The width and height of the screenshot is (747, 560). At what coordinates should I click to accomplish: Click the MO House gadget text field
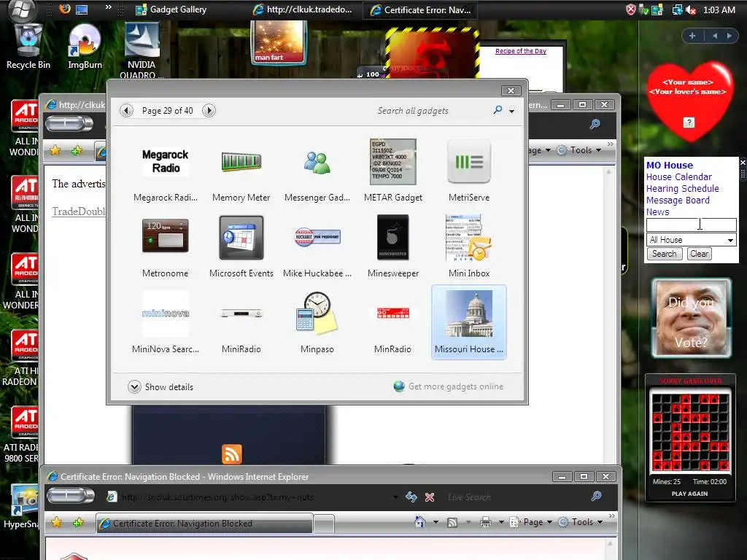tap(691, 225)
